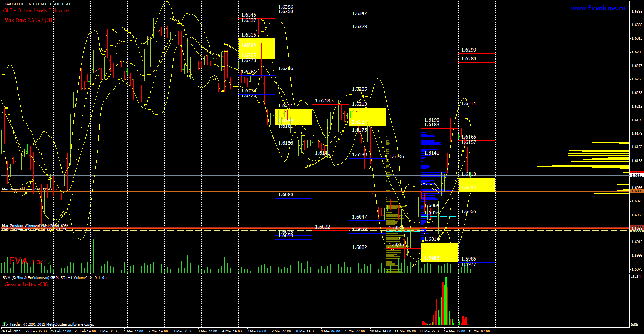Click the '15 Mar 07:00' time axis label
The height and width of the screenshot is (334, 644).
pos(479,331)
